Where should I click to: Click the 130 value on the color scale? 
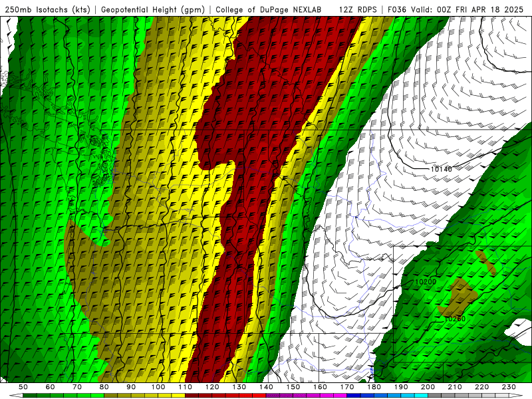point(239,387)
